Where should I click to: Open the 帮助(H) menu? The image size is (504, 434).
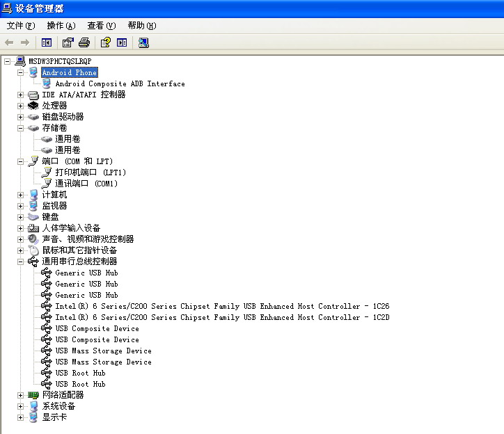coord(142,25)
